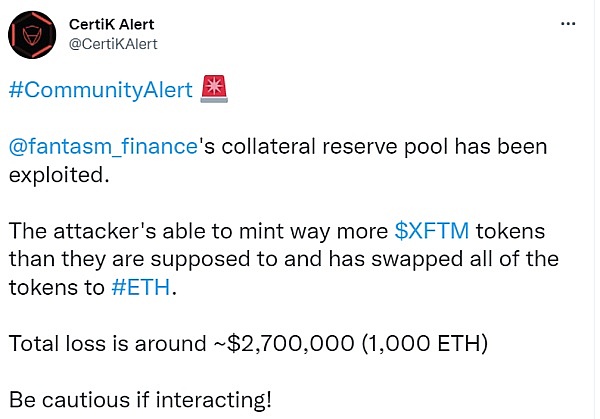Click the word "exploited." in the tweet
This screenshot has width=600, height=419.
coord(59,176)
